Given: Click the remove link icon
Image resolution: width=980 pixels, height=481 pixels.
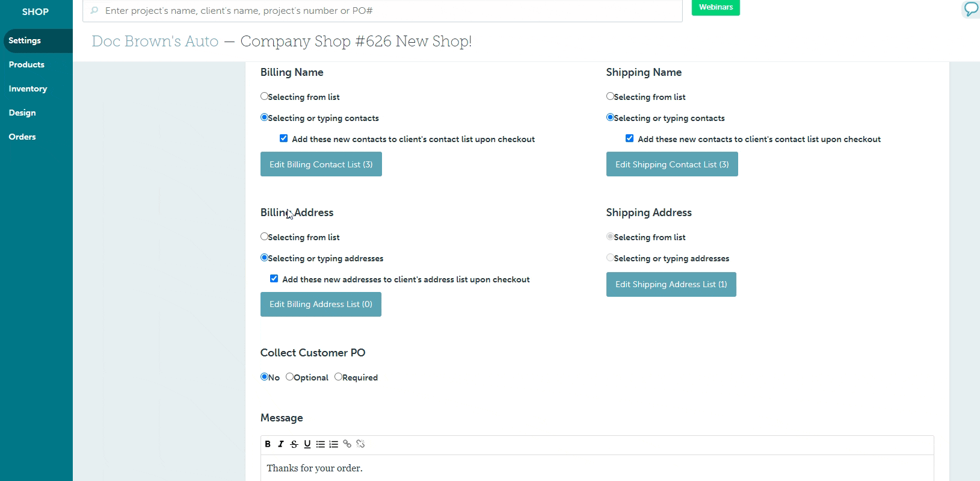Looking at the screenshot, I should tap(360, 444).
